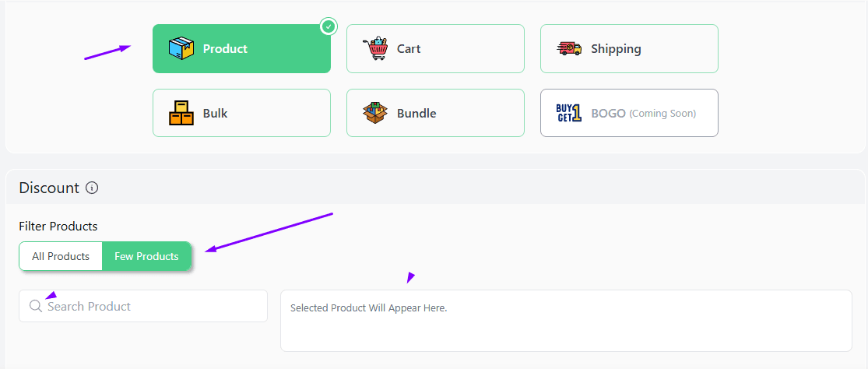Select the Few Products filter option

pyautogui.click(x=146, y=256)
